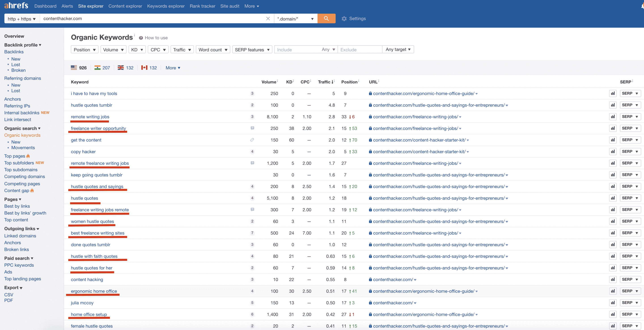The image size is (644, 330).
Task: Open history chart for 'home office setup'
Action: point(612,314)
